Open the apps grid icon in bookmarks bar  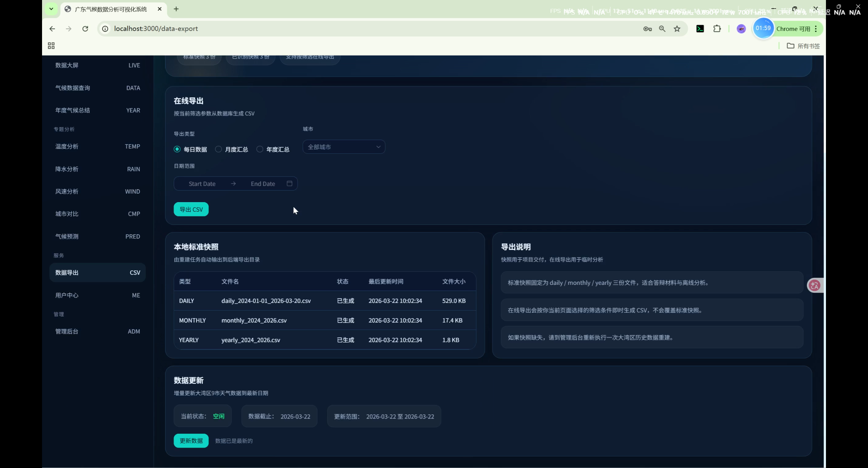(x=51, y=46)
